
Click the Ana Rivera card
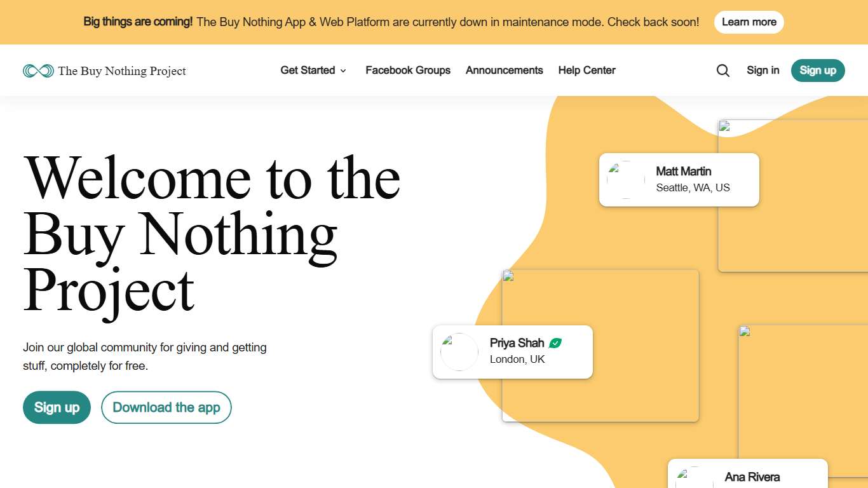747,477
